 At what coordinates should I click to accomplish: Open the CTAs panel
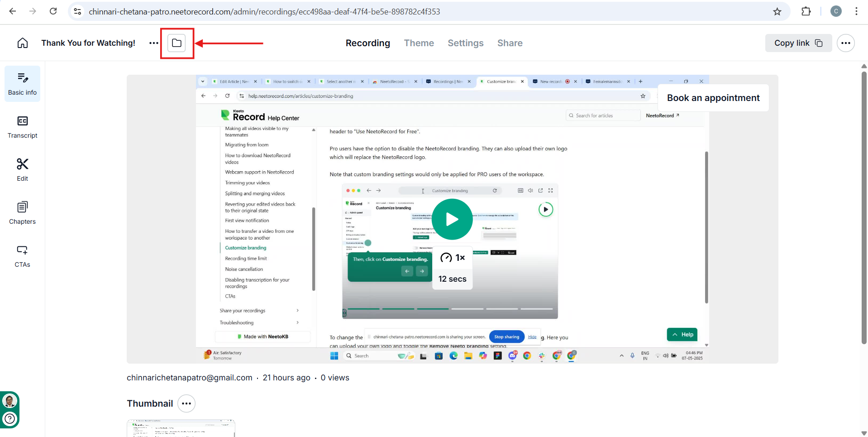(x=23, y=256)
